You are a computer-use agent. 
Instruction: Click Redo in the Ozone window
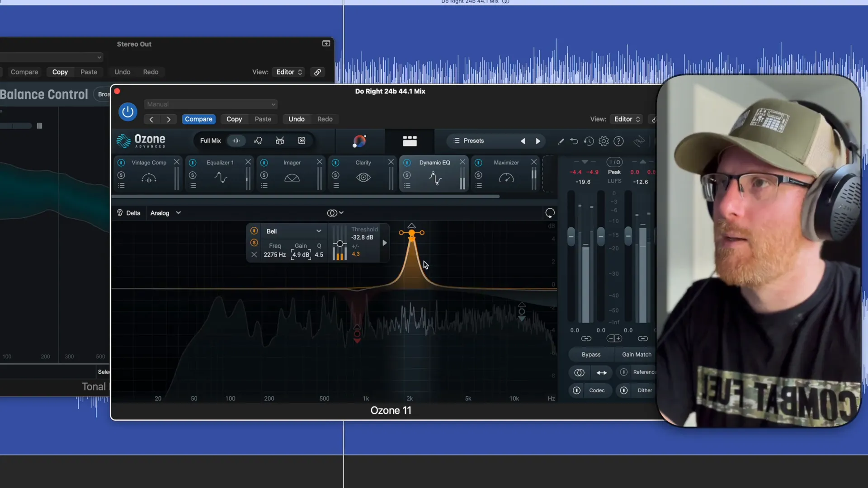325,119
